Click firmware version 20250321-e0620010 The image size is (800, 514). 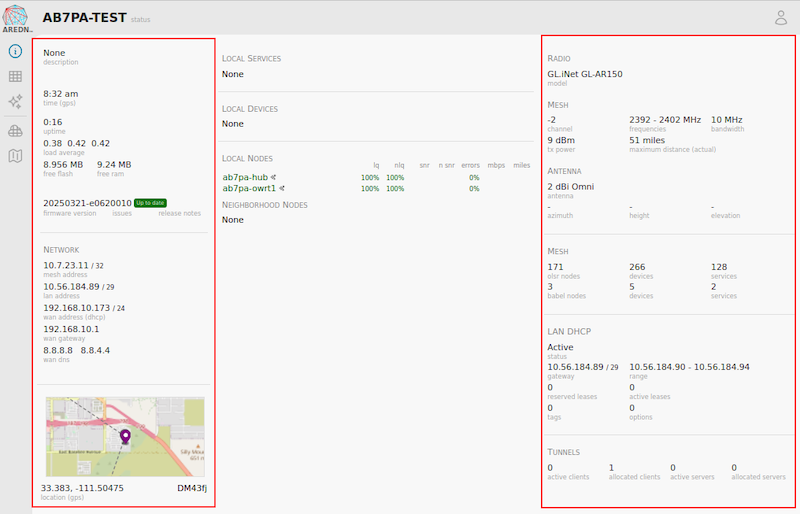point(87,203)
